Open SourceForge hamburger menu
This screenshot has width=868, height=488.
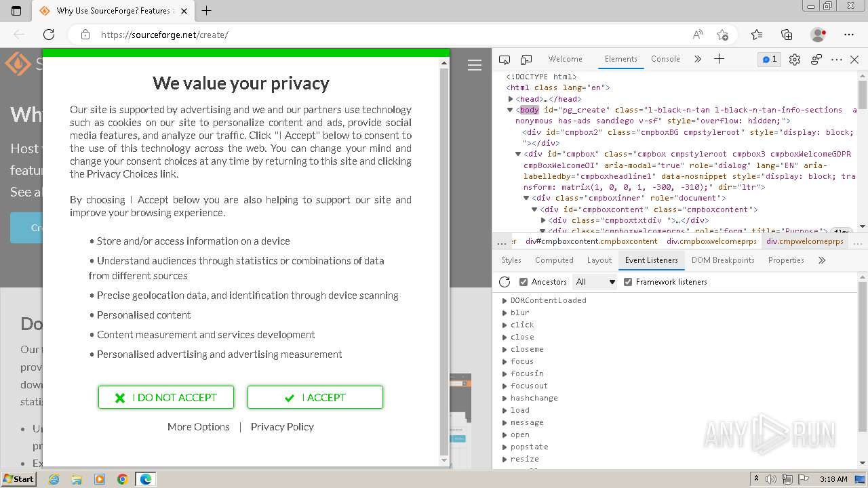[475, 65]
